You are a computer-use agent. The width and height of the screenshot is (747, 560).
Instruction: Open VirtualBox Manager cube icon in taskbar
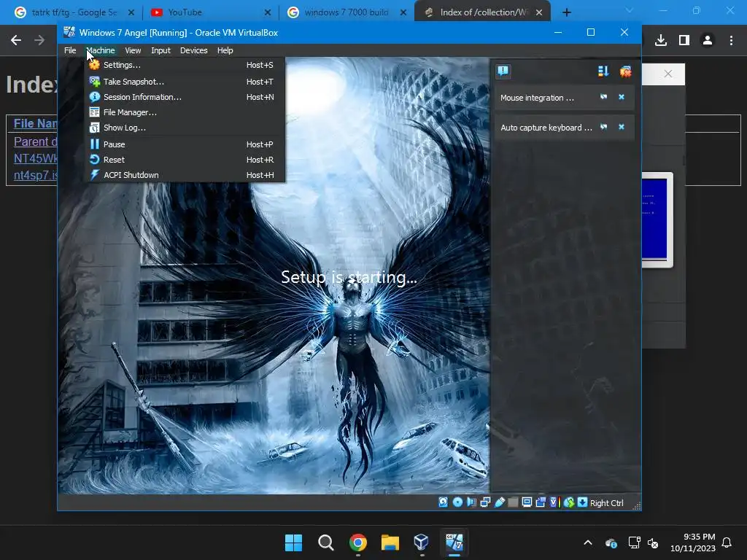point(422,542)
